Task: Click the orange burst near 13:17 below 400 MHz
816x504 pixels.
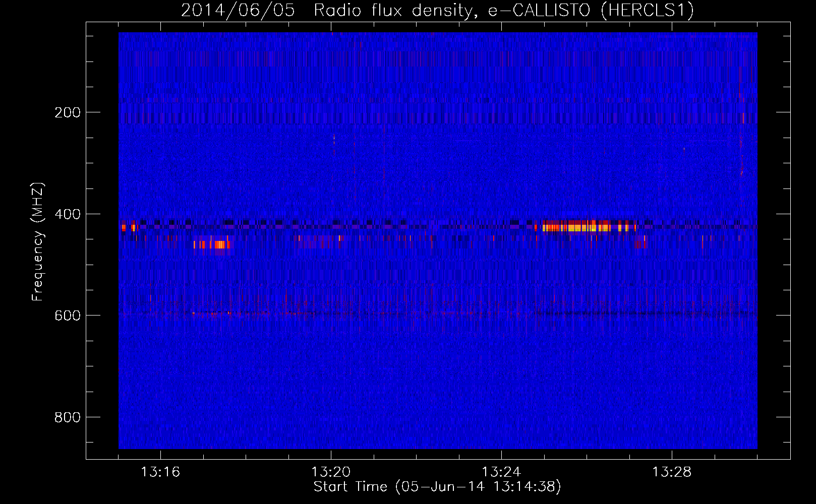Action: (x=212, y=245)
